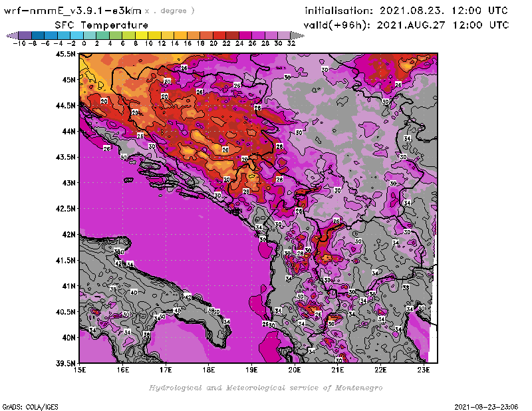The width and height of the screenshot is (532, 411).
Task: Click the model name 'wrf-nmmE_v3.9.1-e3km' title
Action: 72,11
